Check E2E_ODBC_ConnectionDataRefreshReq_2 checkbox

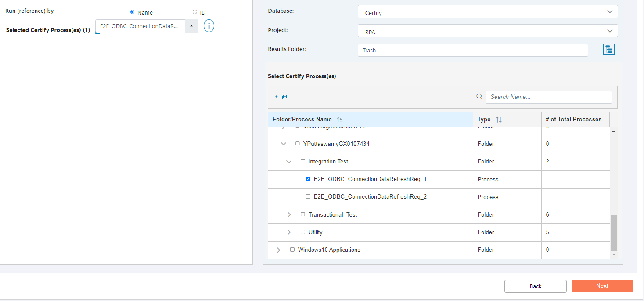pyautogui.click(x=308, y=196)
